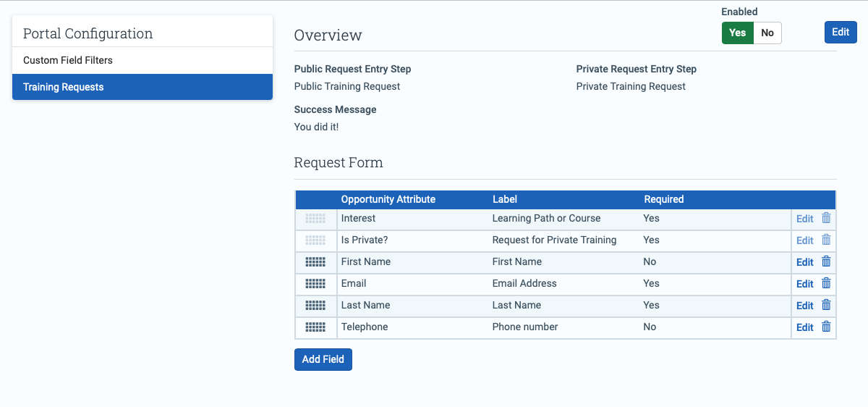Viewport: 868px width, 407px height.
Task: Click the Public Training Request value
Action: [347, 86]
